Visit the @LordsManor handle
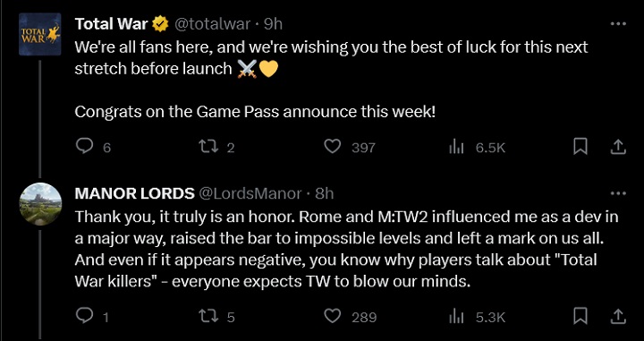644x341 pixels. tap(250, 193)
